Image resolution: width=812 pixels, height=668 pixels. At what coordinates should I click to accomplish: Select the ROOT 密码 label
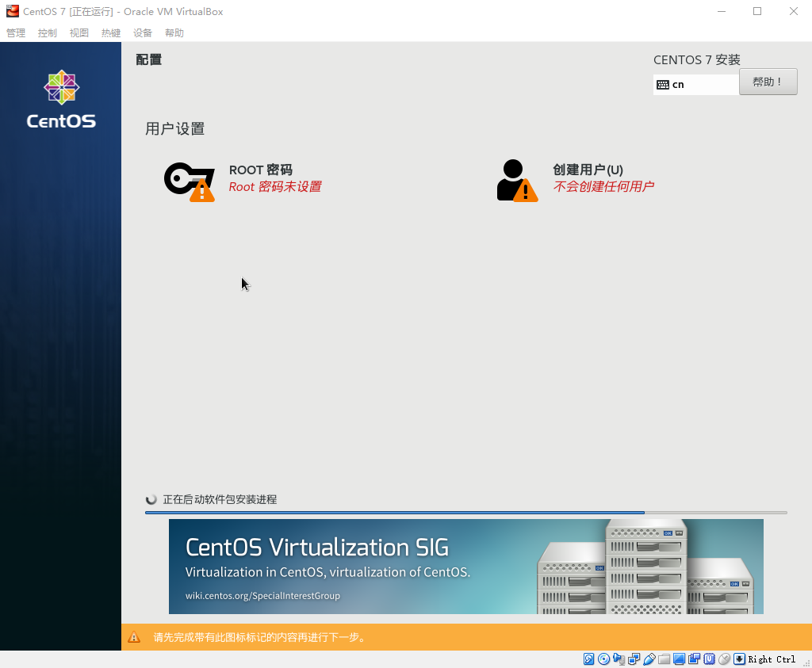tap(260, 170)
